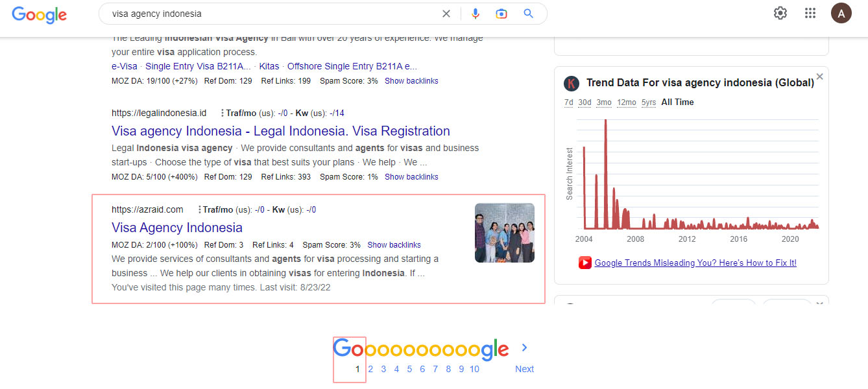
Task: Select the 3mo trend range
Action: [604, 102]
